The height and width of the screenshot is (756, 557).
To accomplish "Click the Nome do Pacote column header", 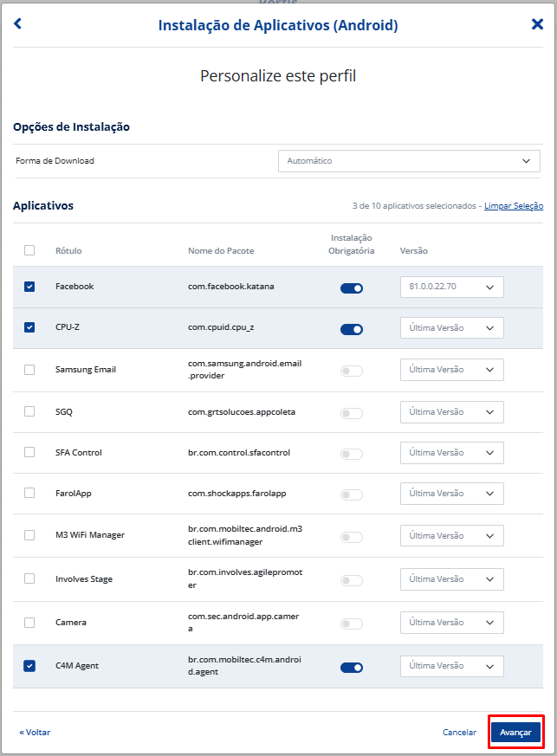I will coord(221,251).
